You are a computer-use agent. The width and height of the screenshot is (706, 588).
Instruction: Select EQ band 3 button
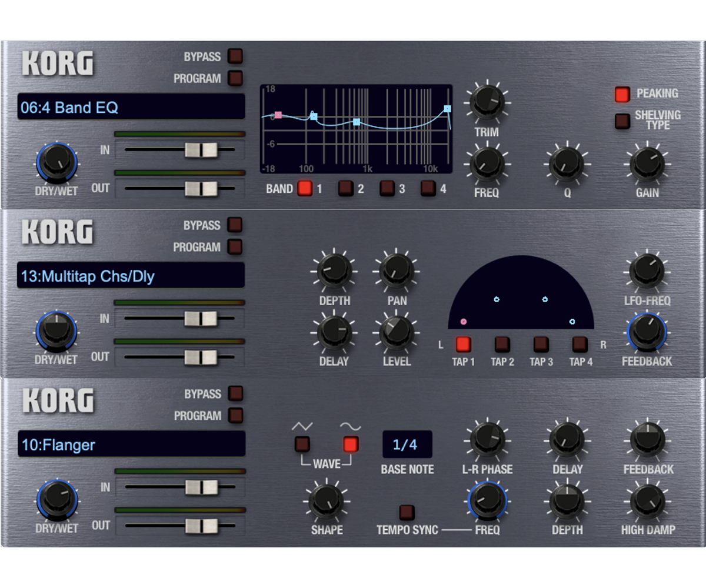(x=387, y=189)
